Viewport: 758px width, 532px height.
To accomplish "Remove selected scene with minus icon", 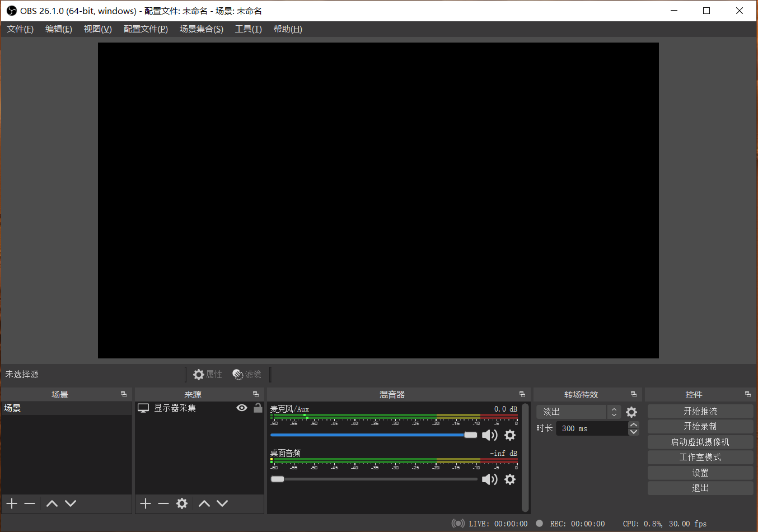I will 30,503.
